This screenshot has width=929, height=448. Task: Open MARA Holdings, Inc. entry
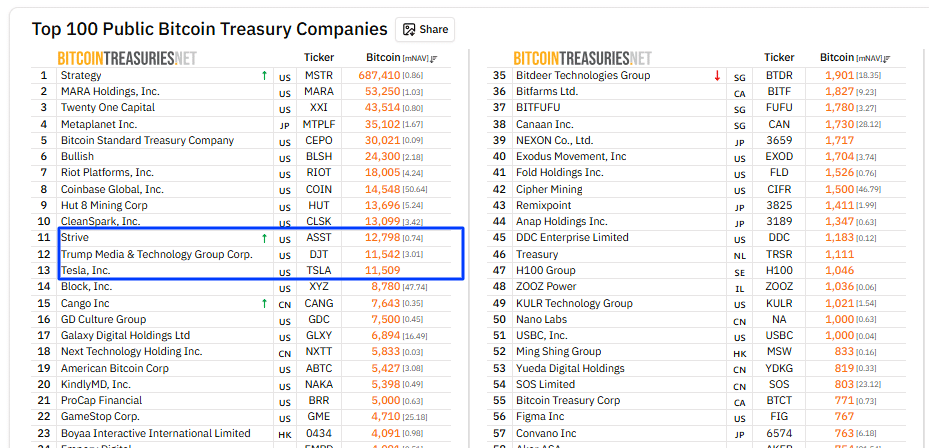coord(110,91)
